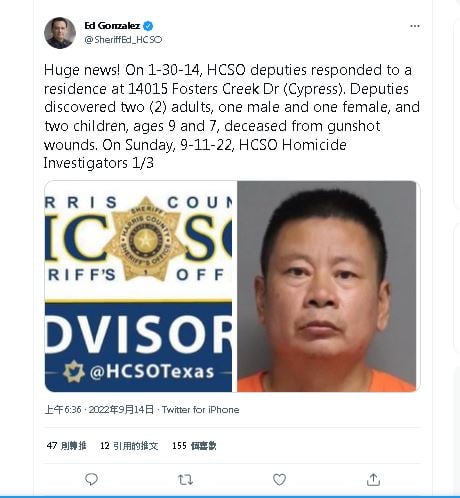Click the blue verified badge

[148, 26]
